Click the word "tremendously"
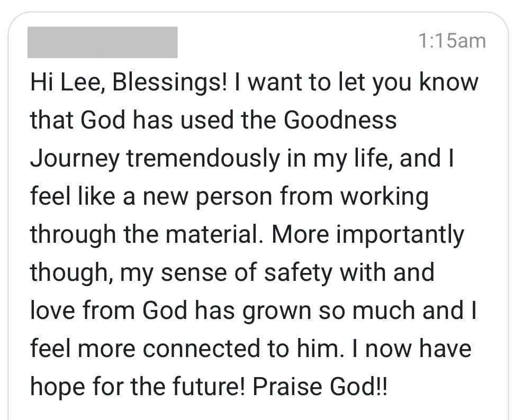The image size is (514, 420). tap(202, 159)
